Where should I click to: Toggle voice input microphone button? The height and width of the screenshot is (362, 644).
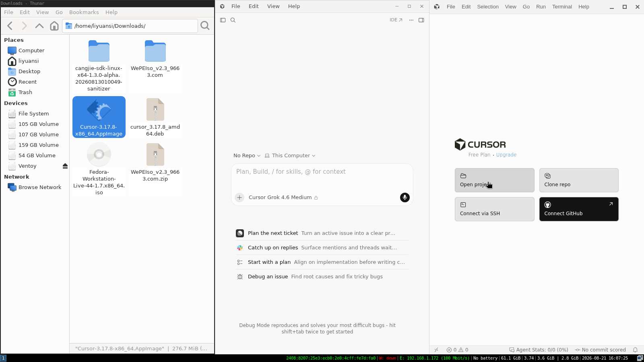pyautogui.click(x=405, y=197)
